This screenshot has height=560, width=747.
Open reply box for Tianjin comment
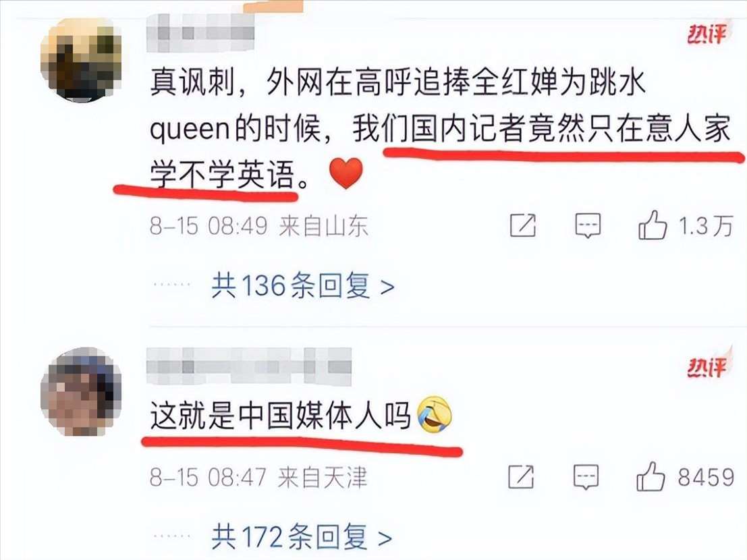point(586,477)
